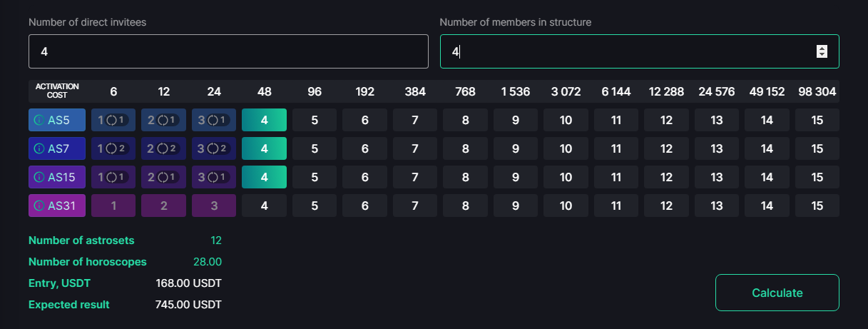This screenshot has height=329, width=868.
Task: Click level 1 cell in AS31 row
Action: click(x=113, y=206)
